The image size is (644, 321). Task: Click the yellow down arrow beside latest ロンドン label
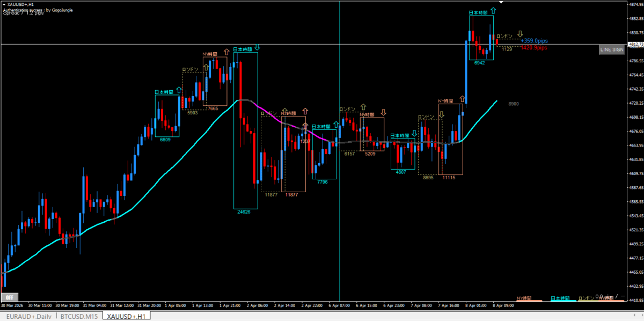(520, 34)
